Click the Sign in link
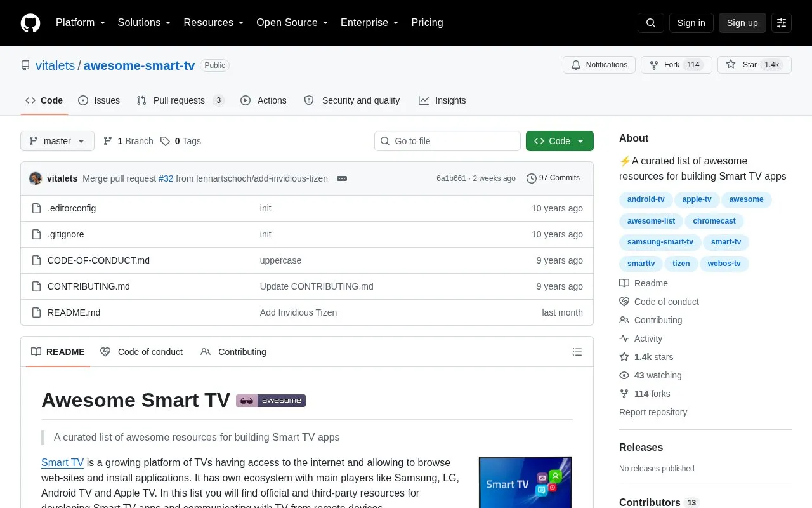The height and width of the screenshot is (508, 812). pyautogui.click(x=691, y=23)
